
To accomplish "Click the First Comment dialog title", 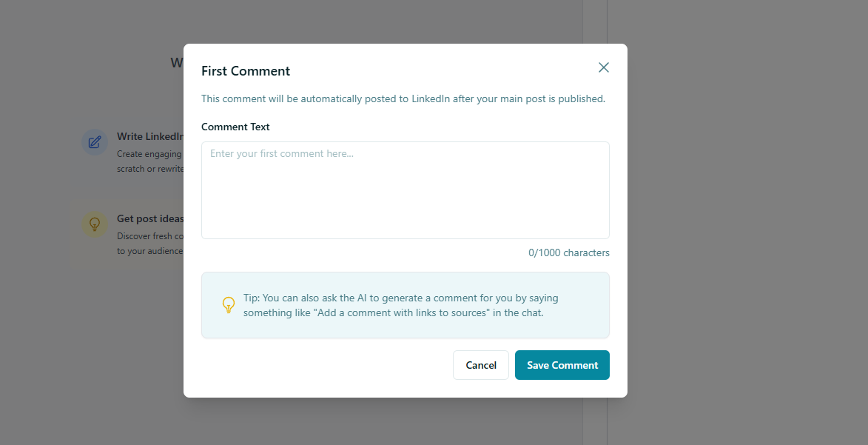I will [246, 71].
